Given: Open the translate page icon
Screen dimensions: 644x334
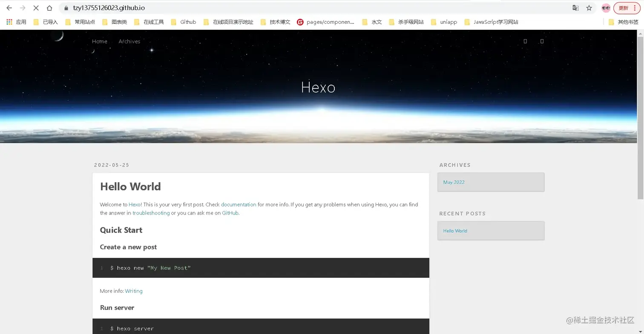Looking at the screenshot, I should tap(575, 8).
